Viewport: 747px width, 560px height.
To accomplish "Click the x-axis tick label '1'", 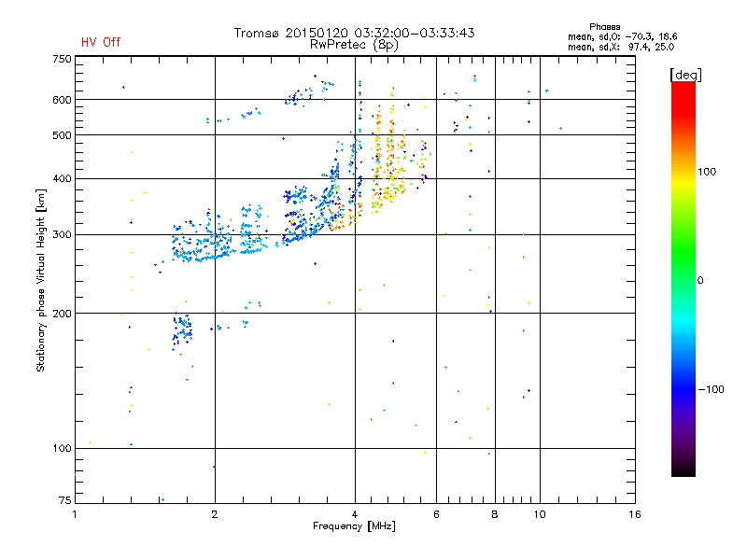I will point(75,514).
